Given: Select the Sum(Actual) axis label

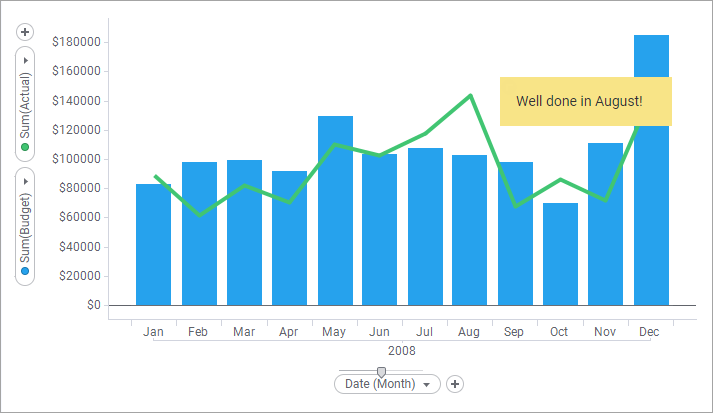Looking at the screenshot, I should [26, 105].
